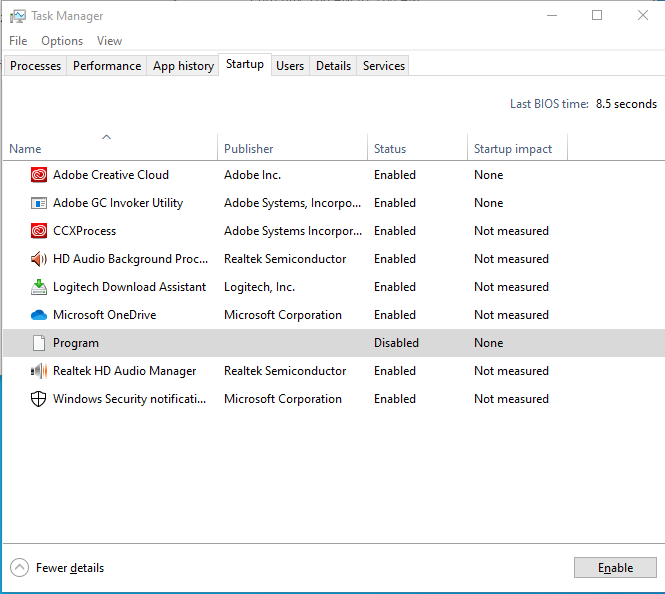Switch to the App history tab
Viewport: 665px width, 594px height.
pos(183,66)
